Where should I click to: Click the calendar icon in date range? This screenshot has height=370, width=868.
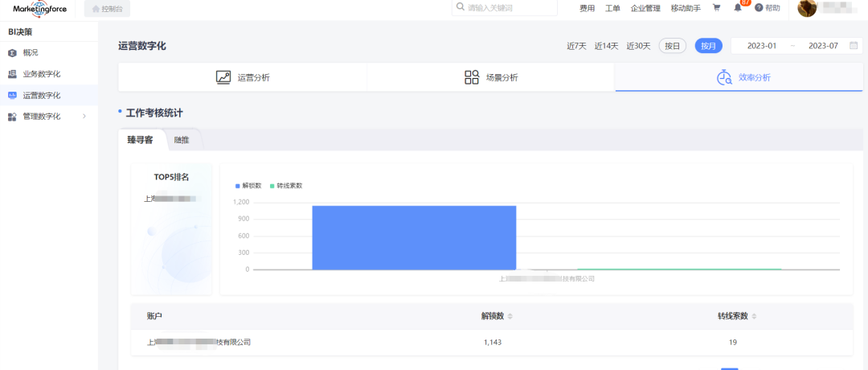tap(854, 46)
